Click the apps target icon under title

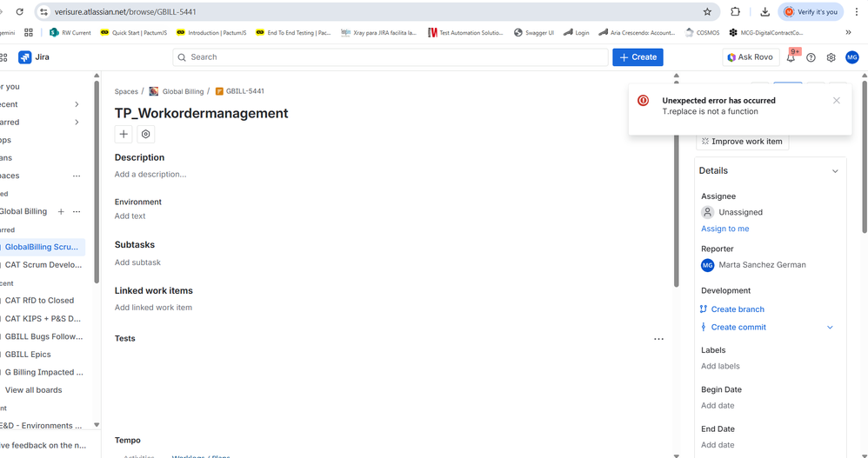145,134
